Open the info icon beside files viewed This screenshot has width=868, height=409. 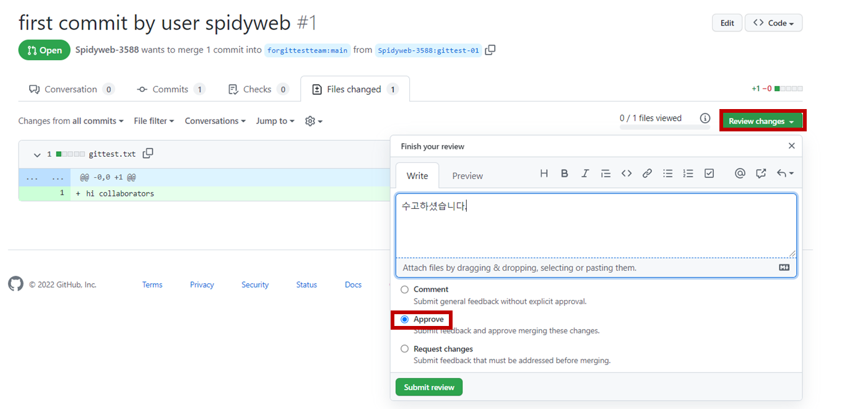[x=705, y=118]
